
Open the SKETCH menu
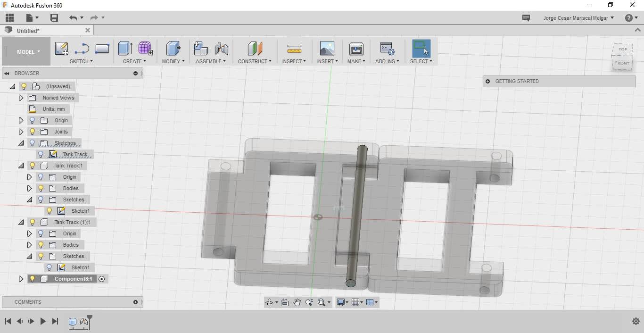point(81,61)
